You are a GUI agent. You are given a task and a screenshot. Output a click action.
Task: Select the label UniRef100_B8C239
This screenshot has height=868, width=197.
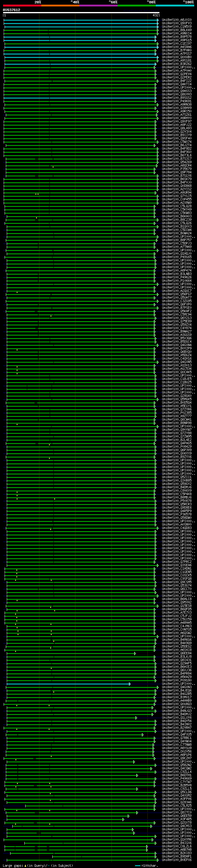pos(177,220)
